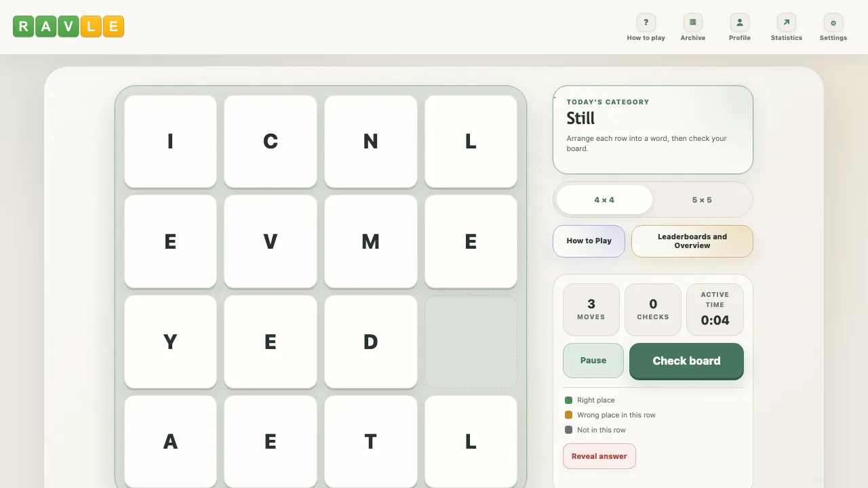Select the D tile

coord(371,342)
